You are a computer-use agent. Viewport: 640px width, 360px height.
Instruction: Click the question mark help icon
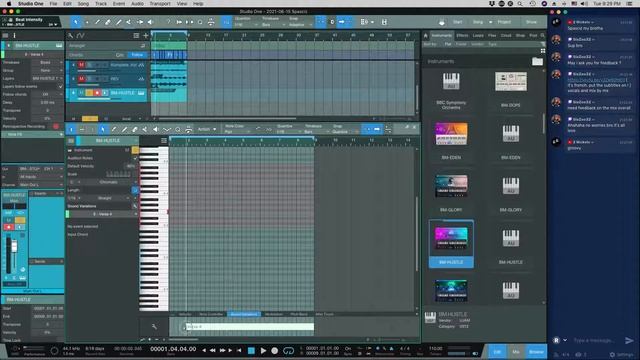point(168,22)
